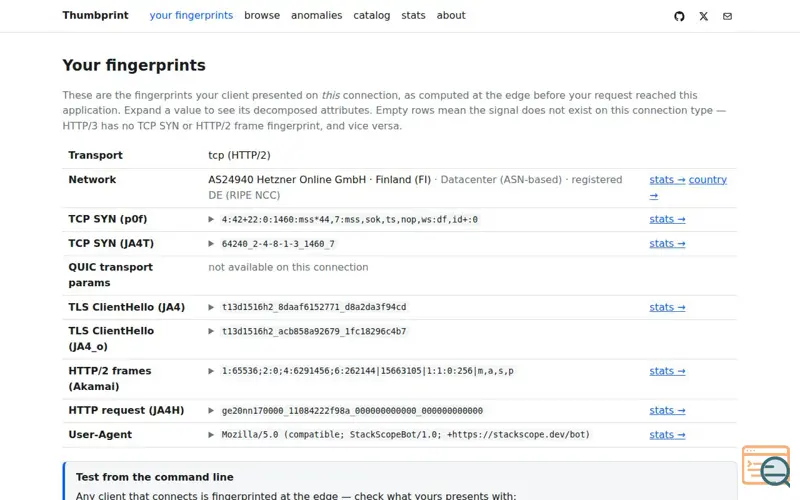Open the X (Twitter) icon link
The height and width of the screenshot is (500, 800).
pos(704,16)
